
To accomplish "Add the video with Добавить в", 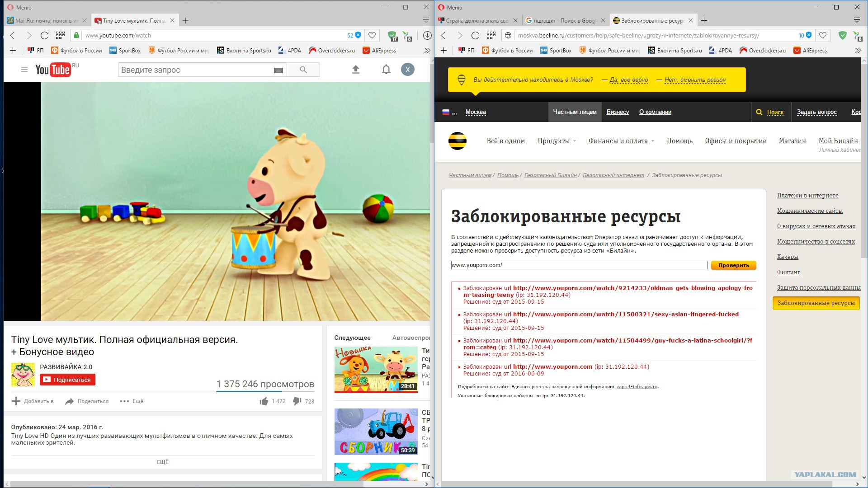I will pyautogui.click(x=33, y=401).
